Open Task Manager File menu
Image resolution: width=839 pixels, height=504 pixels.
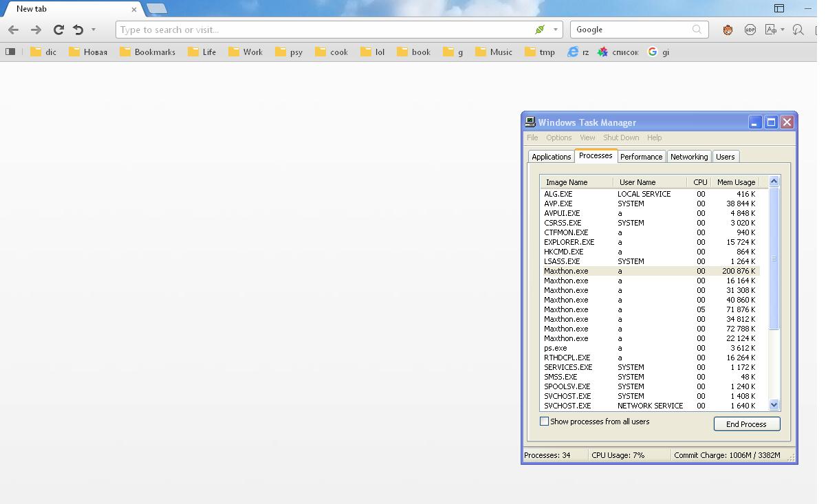pos(532,138)
